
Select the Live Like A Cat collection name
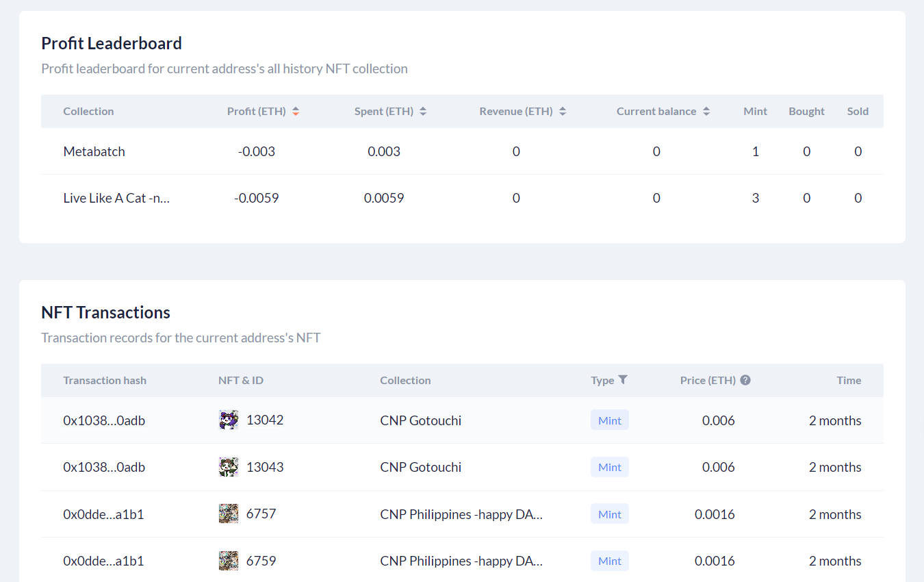tap(116, 198)
